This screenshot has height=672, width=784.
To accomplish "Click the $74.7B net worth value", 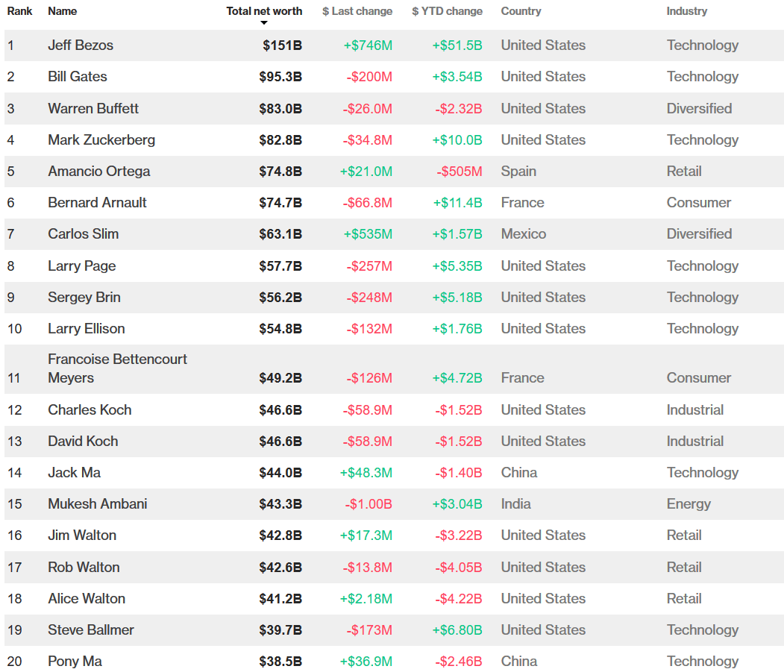I will [280, 203].
